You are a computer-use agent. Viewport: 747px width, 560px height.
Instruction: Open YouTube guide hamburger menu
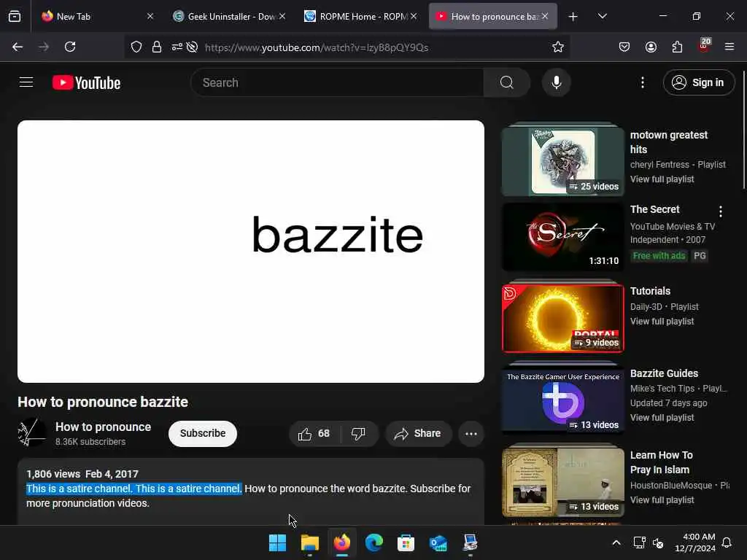click(x=26, y=82)
